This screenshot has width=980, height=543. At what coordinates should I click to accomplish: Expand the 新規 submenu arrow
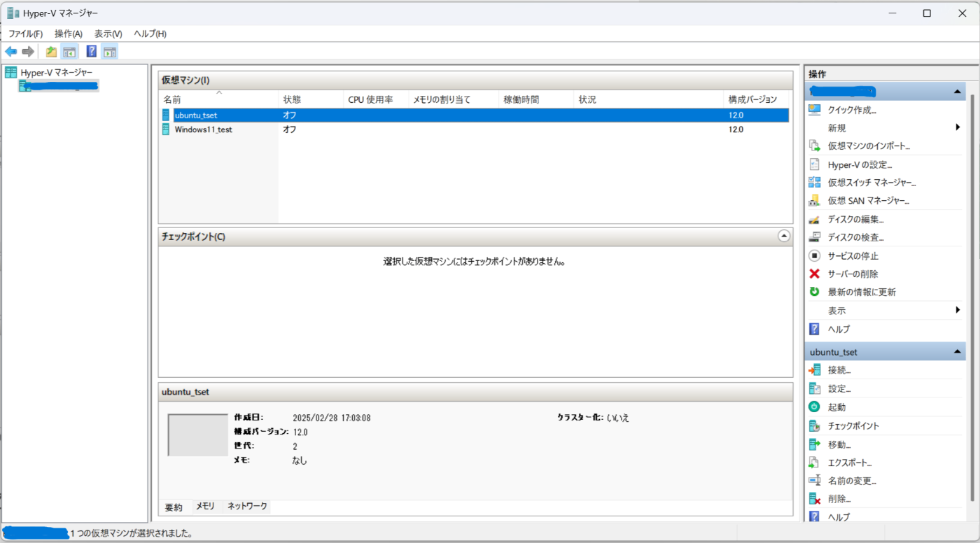coord(957,127)
